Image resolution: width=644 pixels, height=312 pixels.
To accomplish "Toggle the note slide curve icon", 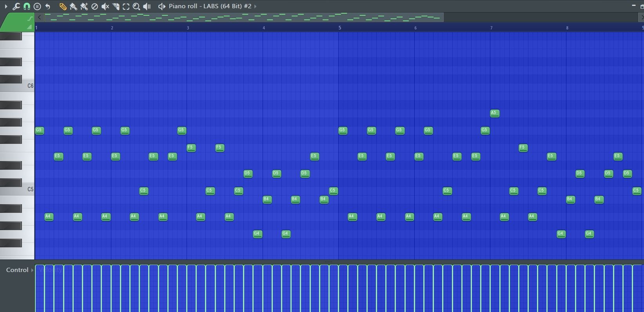I will (x=30, y=18).
